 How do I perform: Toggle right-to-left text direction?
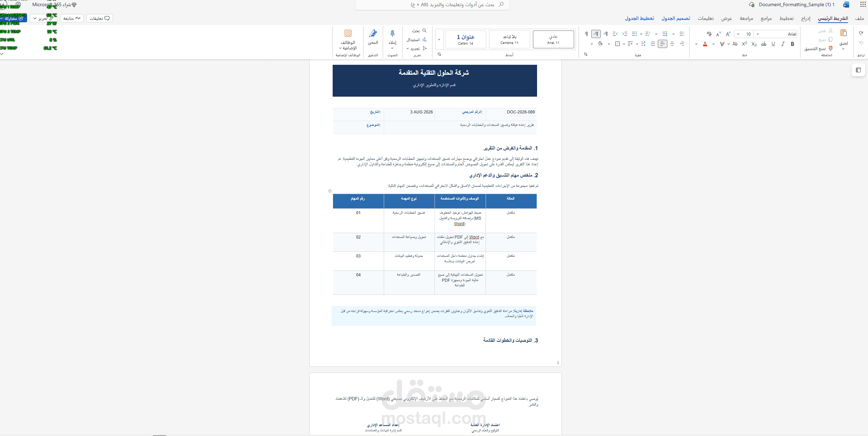click(x=596, y=34)
